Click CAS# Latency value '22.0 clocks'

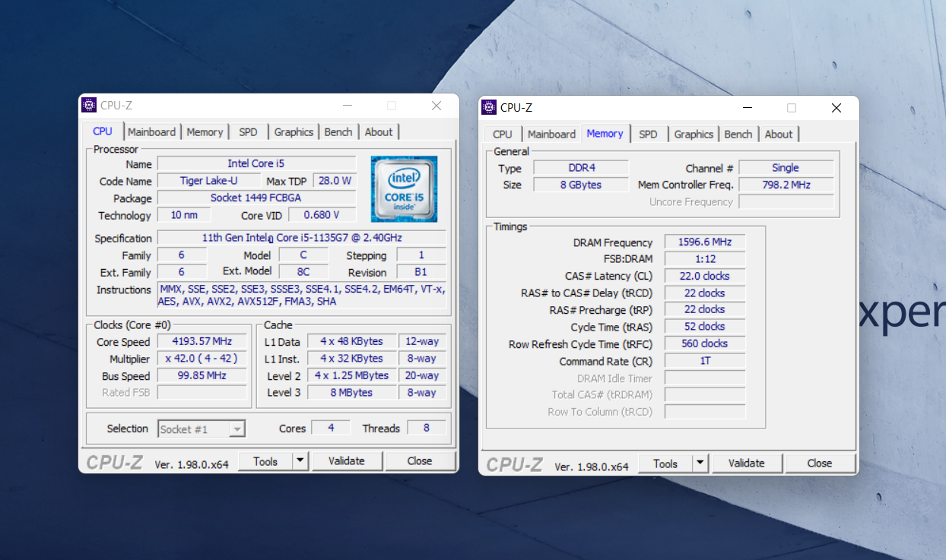point(705,276)
